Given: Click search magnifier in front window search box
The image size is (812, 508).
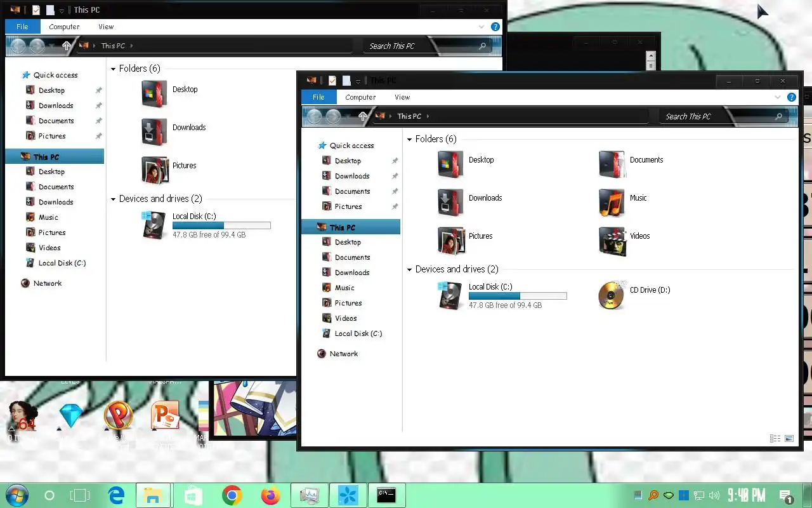Looking at the screenshot, I should [x=778, y=117].
